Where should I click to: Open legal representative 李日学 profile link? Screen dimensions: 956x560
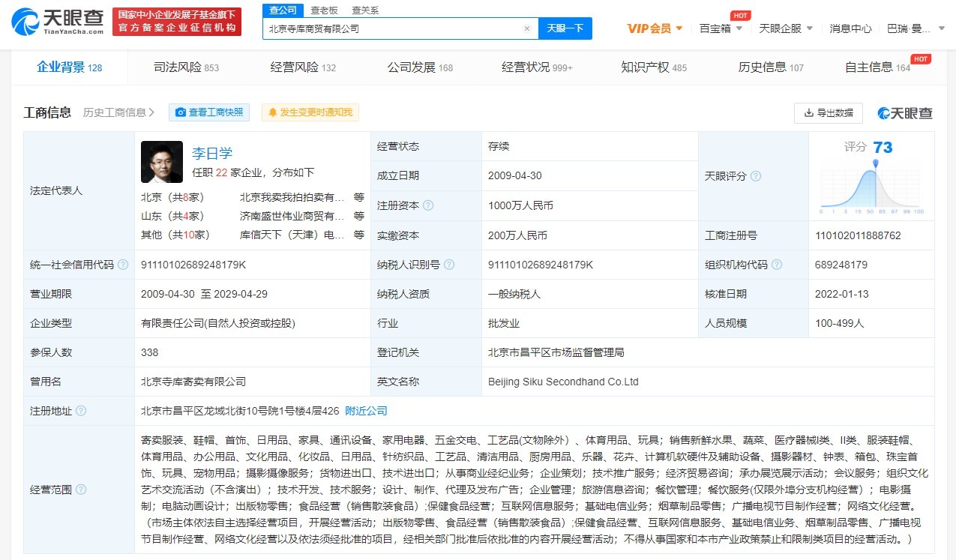(x=212, y=154)
